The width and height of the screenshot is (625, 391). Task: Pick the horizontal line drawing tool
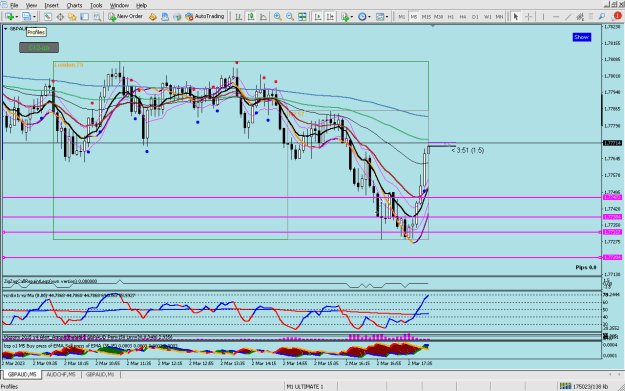(x=556, y=17)
